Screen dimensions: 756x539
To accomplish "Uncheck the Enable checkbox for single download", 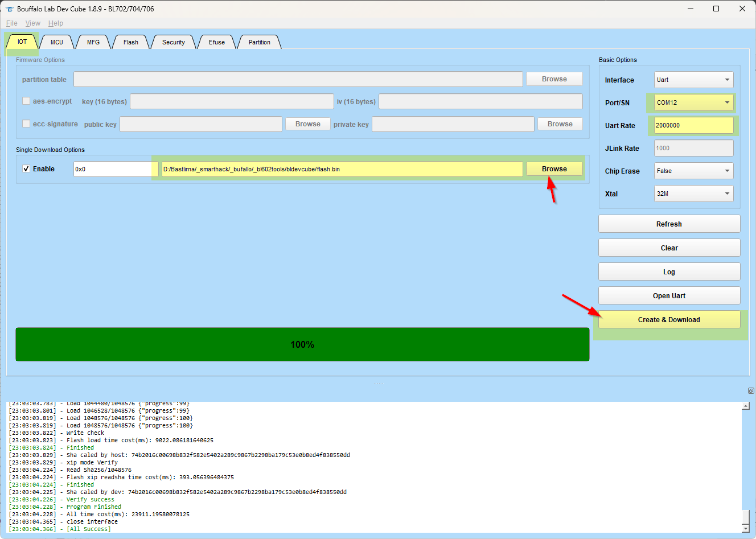I will tap(26, 168).
